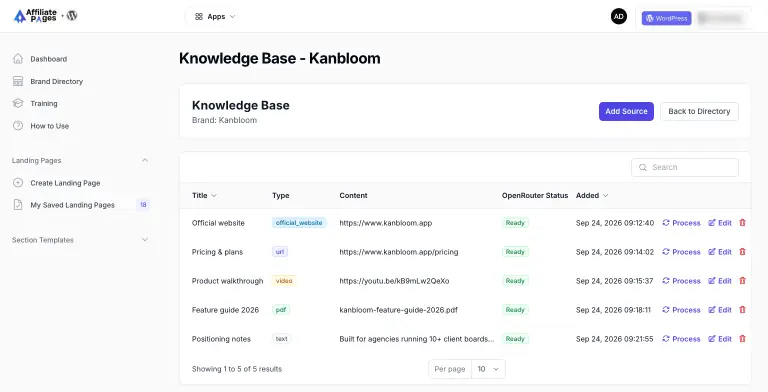768x392 pixels.
Task: Click the official_website type tag
Action: click(x=299, y=222)
